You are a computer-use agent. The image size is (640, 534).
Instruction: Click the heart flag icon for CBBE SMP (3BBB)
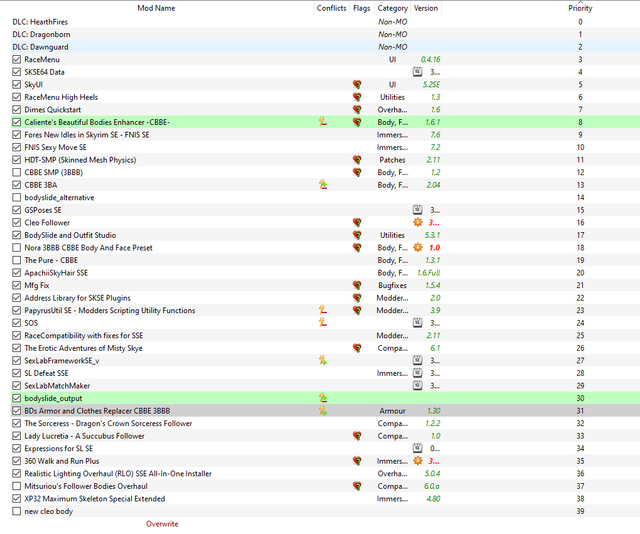[x=357, y=172]
